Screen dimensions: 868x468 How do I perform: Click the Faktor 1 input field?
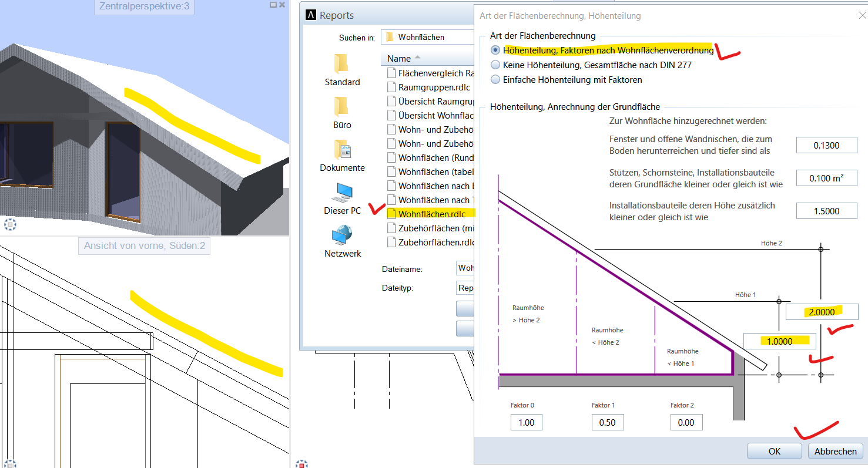coord(607,422)
